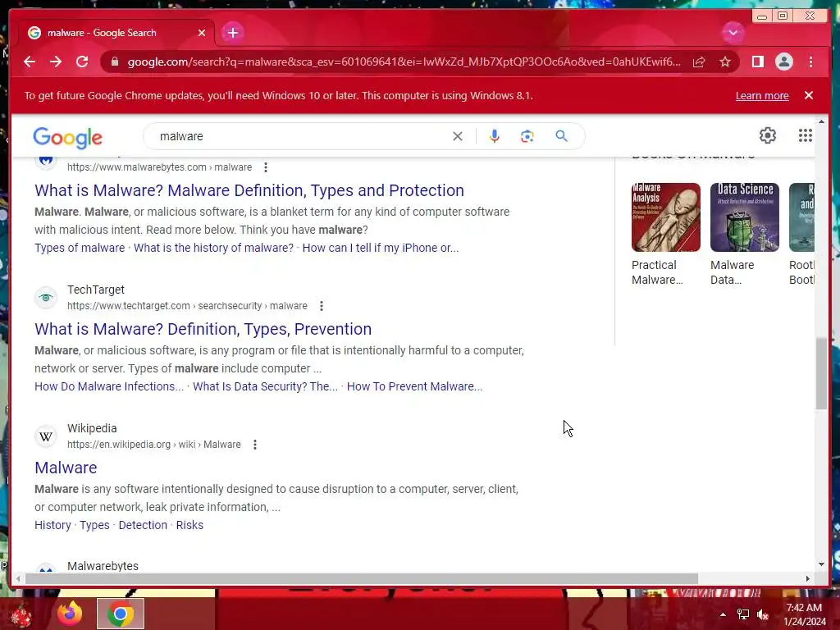The width and height of the screenshot is (840, 630).
Task: Click Chrome icon on the taskbar
Action: point(121,614)
